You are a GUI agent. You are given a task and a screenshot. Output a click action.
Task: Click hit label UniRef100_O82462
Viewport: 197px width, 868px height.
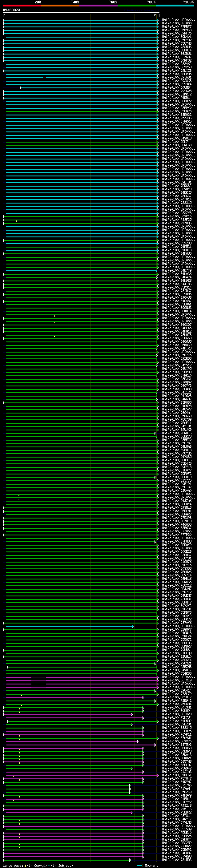[176, 64]
